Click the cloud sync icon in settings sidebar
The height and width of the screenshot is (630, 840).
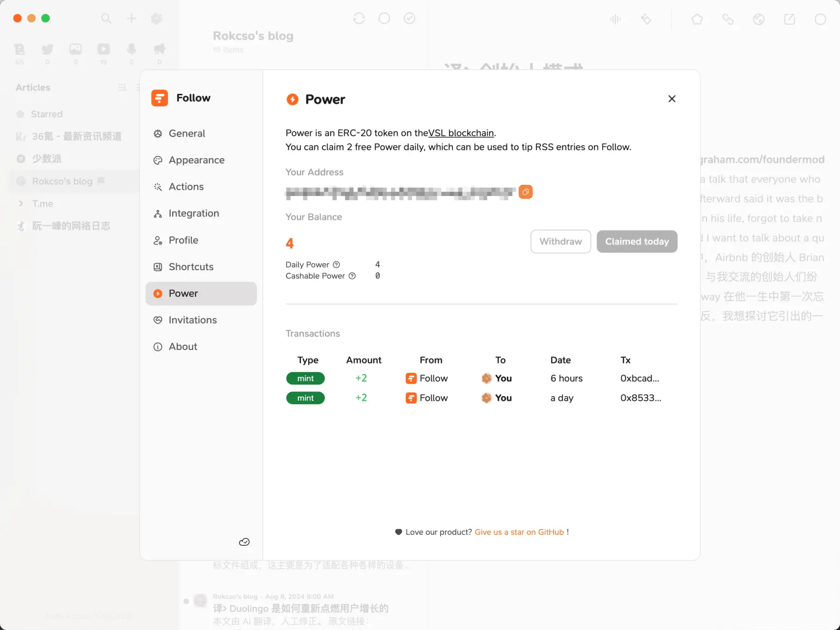(244, 542)
